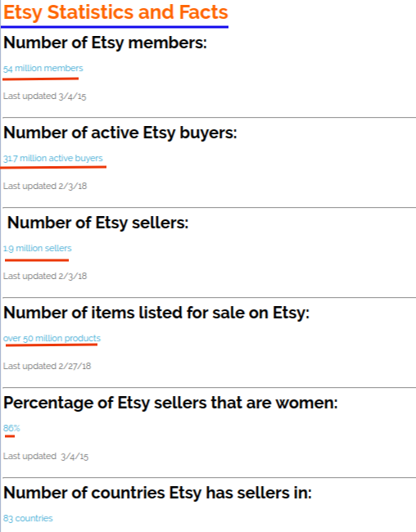416x532 pixels.
Task: Click the 'Etsy Statistics and Facts' title
Action: (x=115, y=12)
